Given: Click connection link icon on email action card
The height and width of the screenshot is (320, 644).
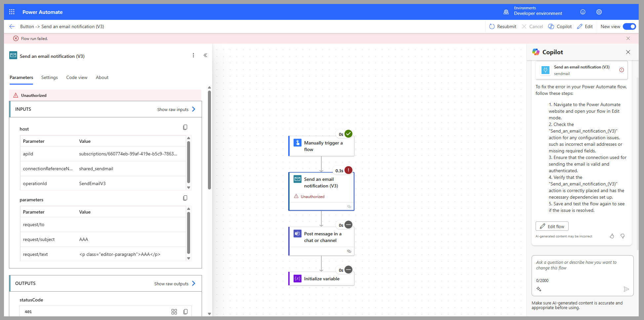Looking at the screenshot, I should coord(349,207).
